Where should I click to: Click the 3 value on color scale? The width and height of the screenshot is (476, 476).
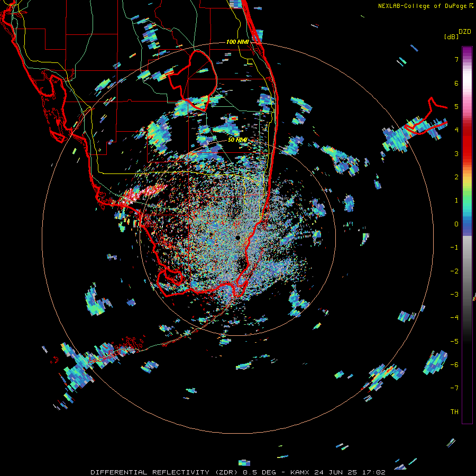coord(456,153)
